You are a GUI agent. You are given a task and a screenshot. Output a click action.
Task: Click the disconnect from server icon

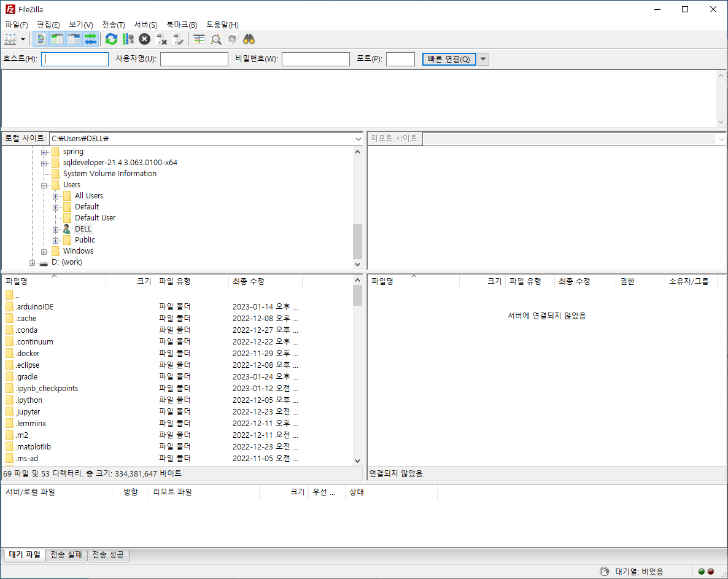(x=161, y=39)
